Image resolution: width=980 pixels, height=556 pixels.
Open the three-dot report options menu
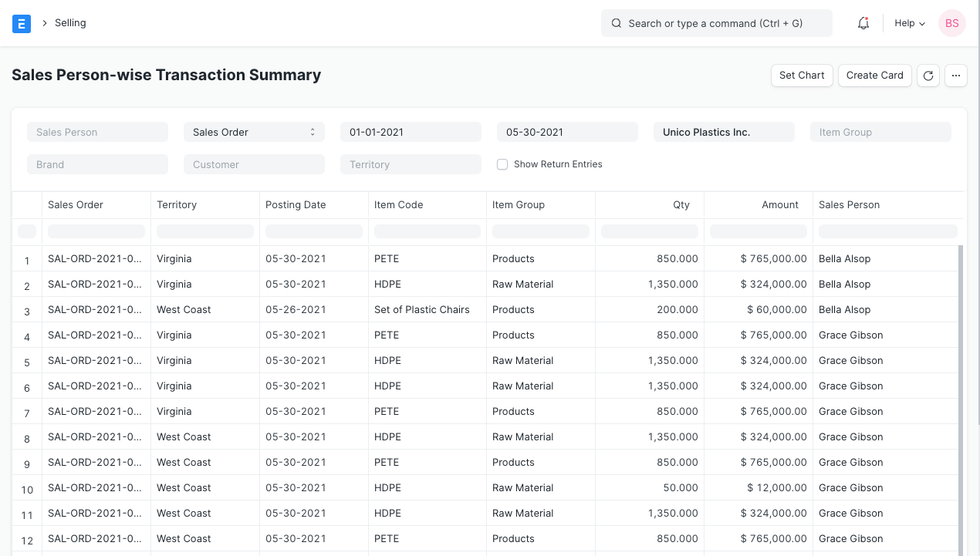[x=955, y=75]
